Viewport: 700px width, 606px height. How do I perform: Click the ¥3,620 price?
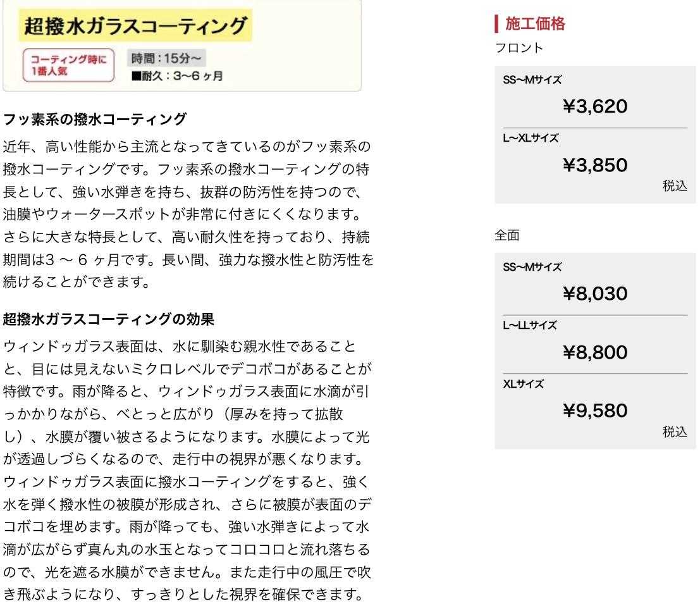(x=595, y=106)
